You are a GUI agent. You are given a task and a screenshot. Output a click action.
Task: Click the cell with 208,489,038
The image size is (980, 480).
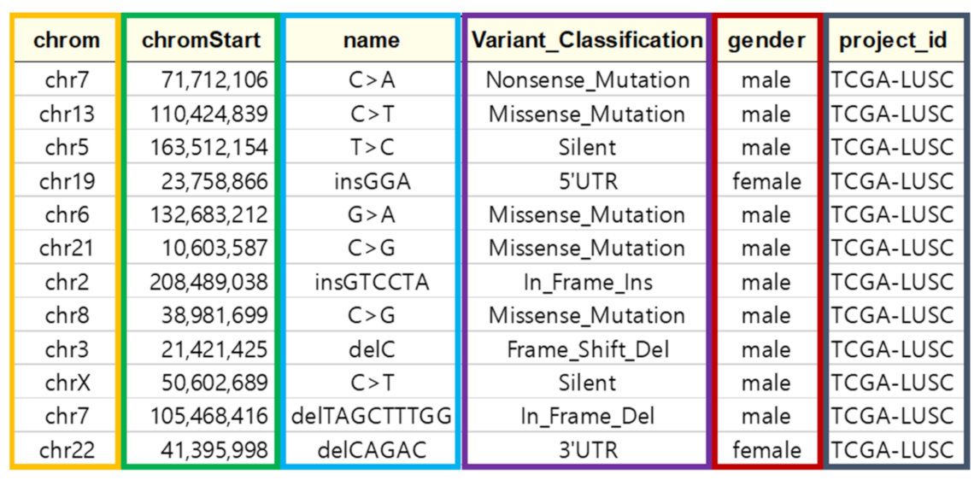click(x=200, y=282)
